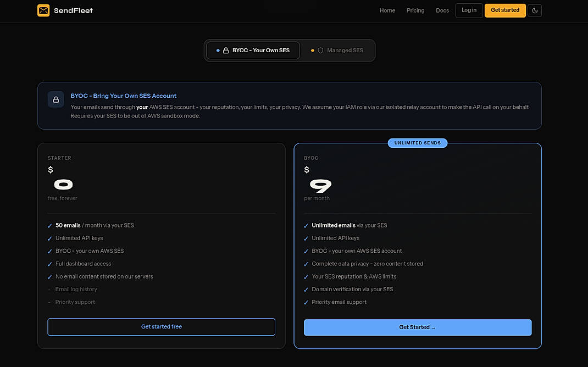Click the 'Unlimited emails via your SES' text
The image size is (588, 367).
[349, 225]
